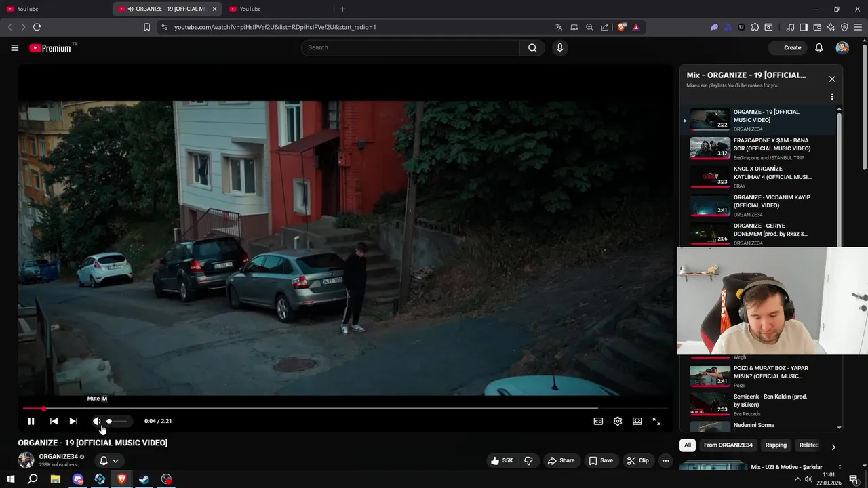Image resolution: width=868 pixels, height=488 pixels.
Task: Save the video to a playlist
Action: (601, 460)
